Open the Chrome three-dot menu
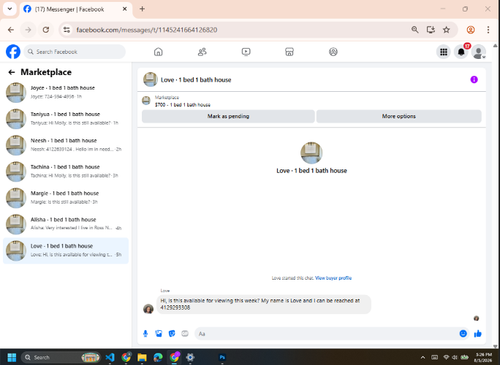 coord(488,30)
